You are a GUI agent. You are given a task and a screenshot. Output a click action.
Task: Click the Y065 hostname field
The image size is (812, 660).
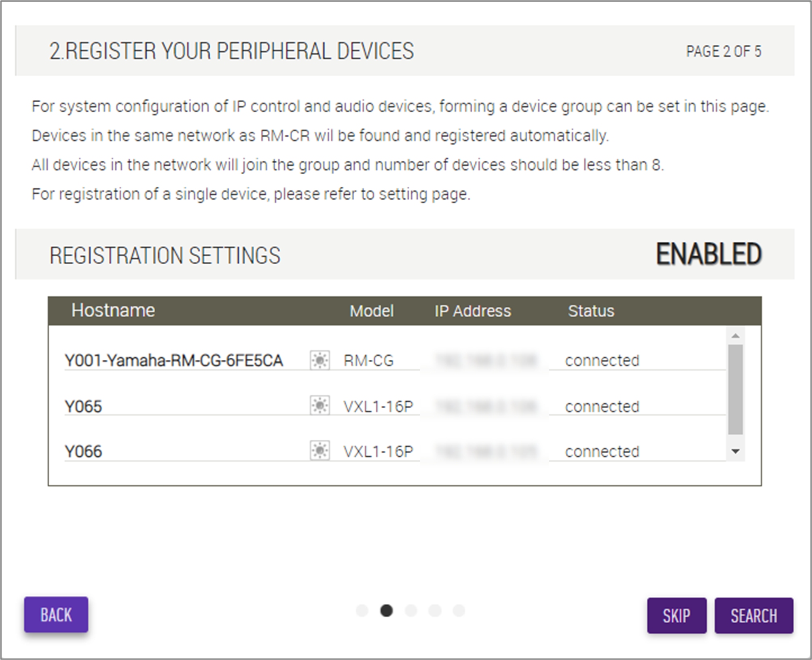tap(182, 406)
